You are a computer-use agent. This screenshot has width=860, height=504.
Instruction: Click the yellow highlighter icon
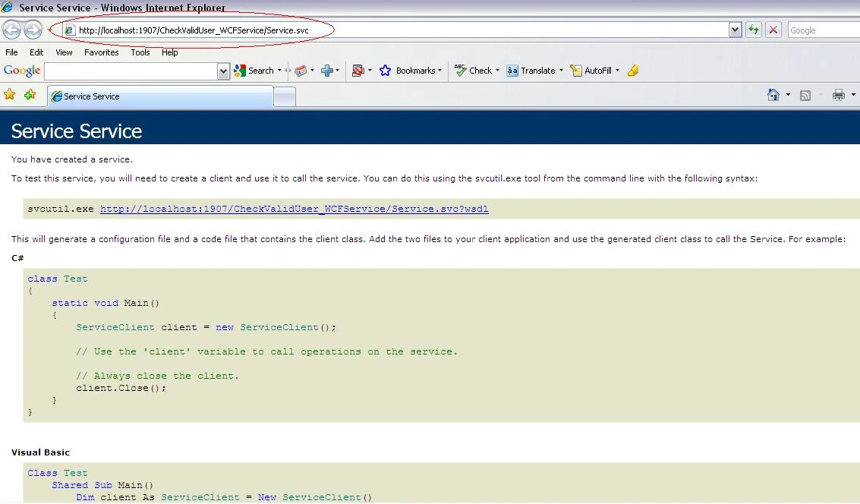[x=633, y=70]
